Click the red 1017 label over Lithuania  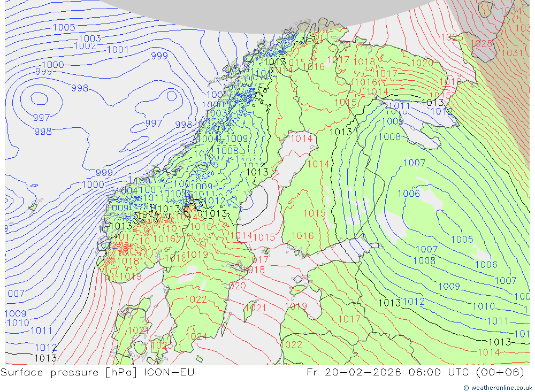[349, 319]
